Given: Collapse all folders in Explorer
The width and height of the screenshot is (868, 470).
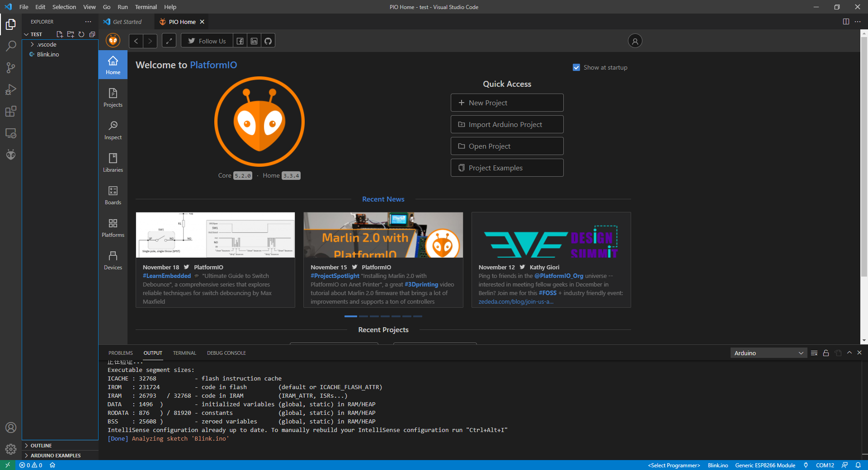Looking at the screenshot, I should pyautogui.click(x=92, y=34).
